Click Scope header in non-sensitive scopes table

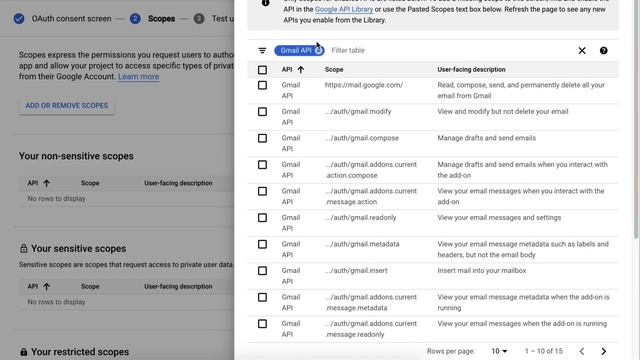click(x=90, y=183)
